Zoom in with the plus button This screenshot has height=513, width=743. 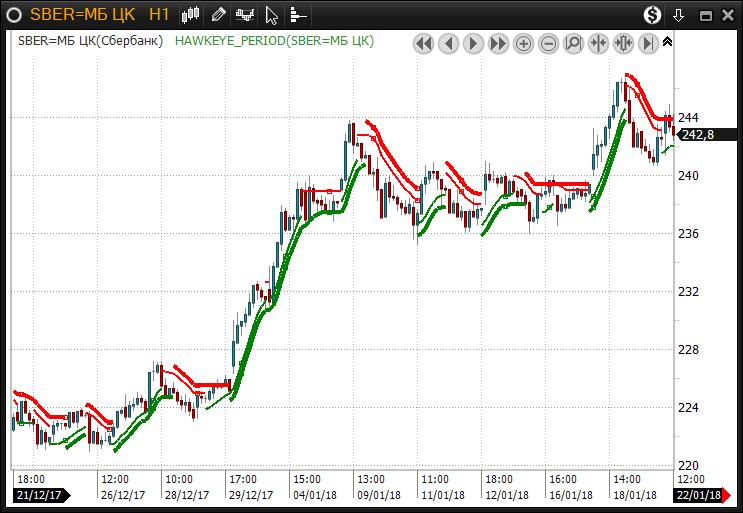pos(524,43)
